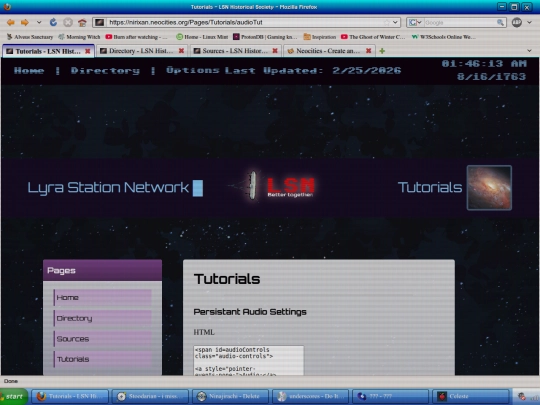Viewport: 540px width, 405px height.
Task: Go to the browser Home page icon
Action: point(82,22)
